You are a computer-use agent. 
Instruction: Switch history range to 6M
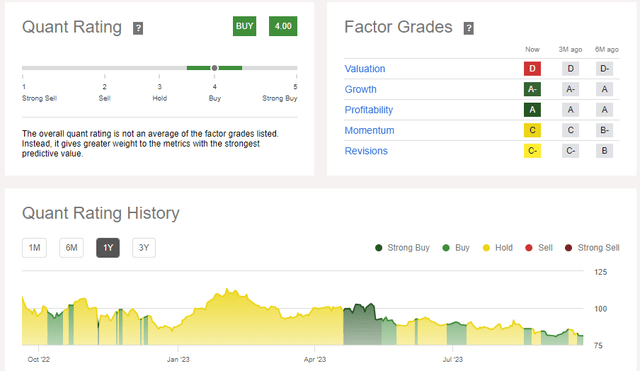[71, 248]
